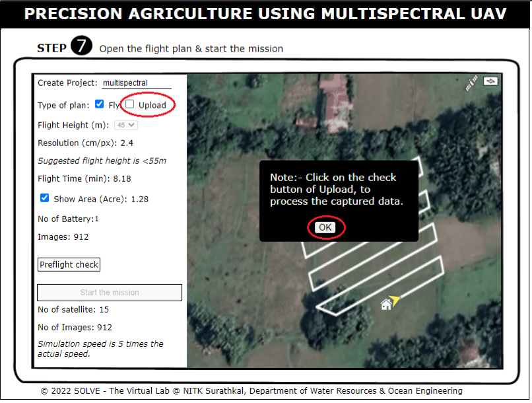Toggle the Show Area (Acre) checkbox
This screenshot has height=403, width=532.
45,198
